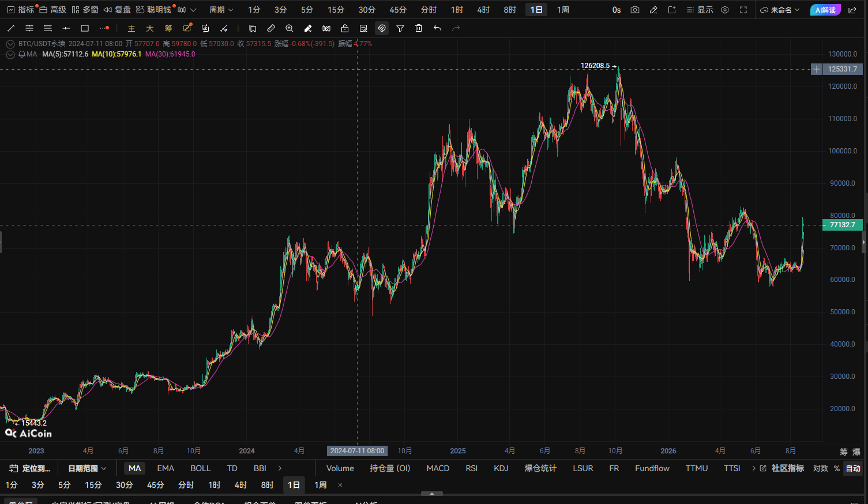The height and width of the screenshot is (504, 868).
Task: Click the 爆 icon at the chart bottom-right
Action: [x=856, y=452]
